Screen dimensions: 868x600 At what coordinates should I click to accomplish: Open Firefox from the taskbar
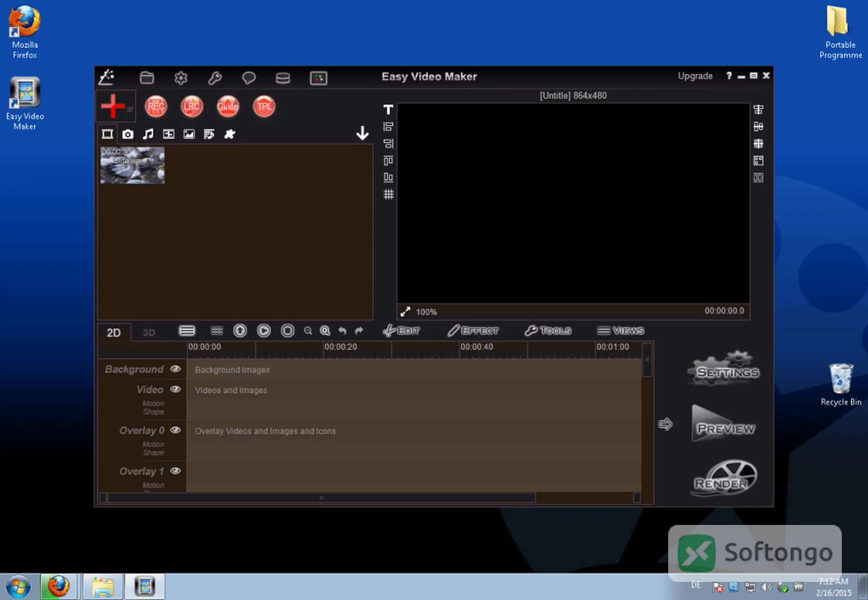[x=59, y=586]
